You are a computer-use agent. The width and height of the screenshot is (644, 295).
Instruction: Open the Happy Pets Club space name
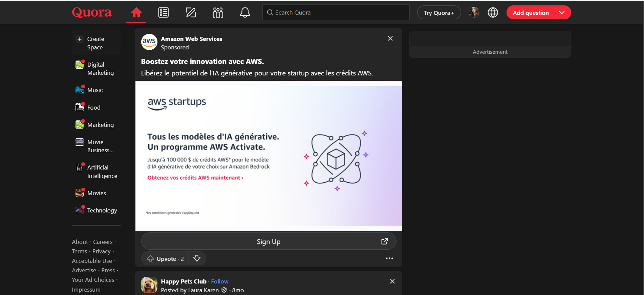184,281
